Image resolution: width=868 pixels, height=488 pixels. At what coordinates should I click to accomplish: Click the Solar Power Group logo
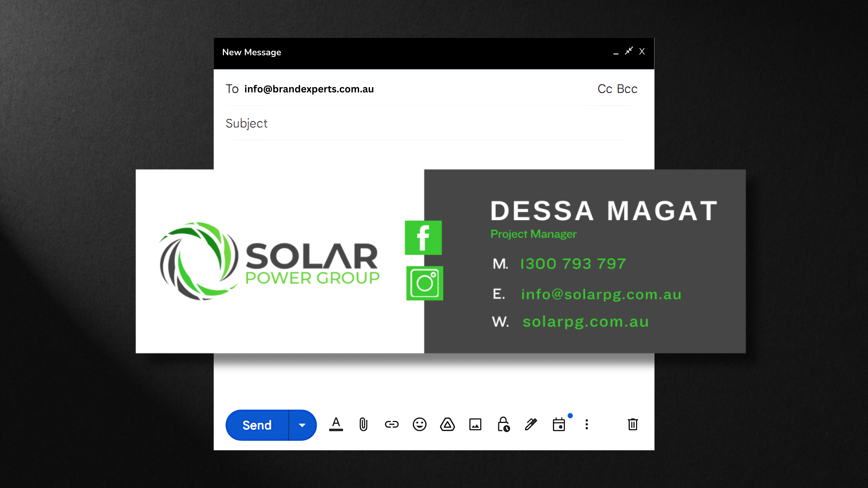[269, 261]
